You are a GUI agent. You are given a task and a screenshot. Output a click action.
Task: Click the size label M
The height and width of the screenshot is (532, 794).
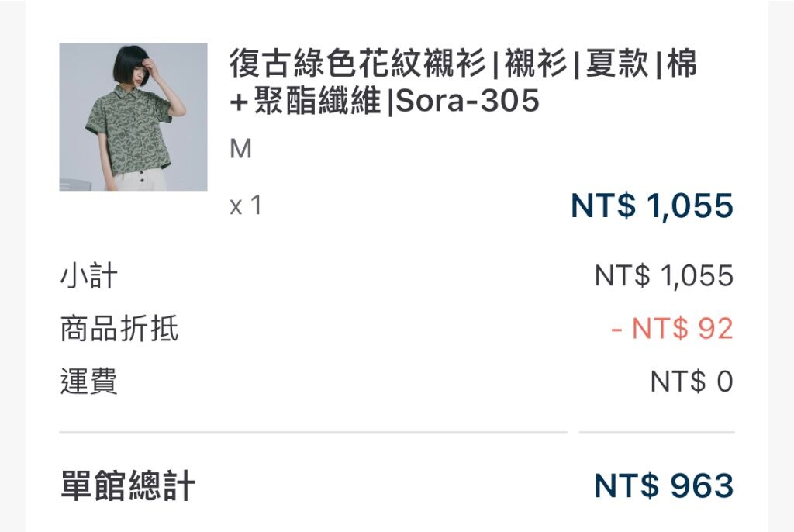[240, 149]
